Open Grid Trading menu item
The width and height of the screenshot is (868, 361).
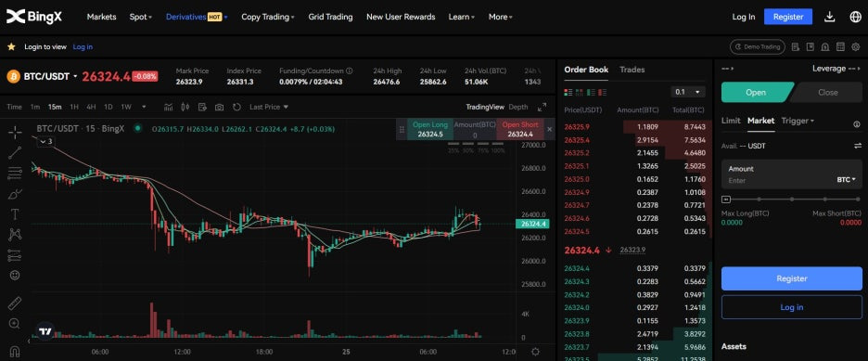click(330, 17)
